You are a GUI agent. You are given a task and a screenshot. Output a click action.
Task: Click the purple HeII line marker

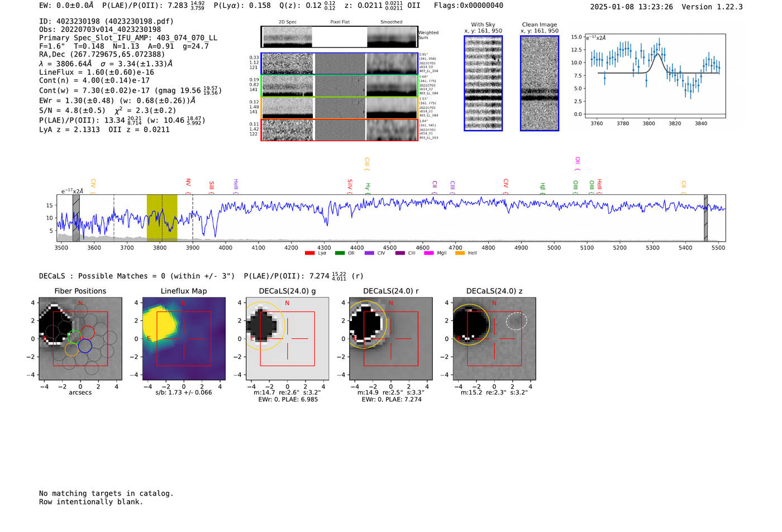tap(236, 186)
